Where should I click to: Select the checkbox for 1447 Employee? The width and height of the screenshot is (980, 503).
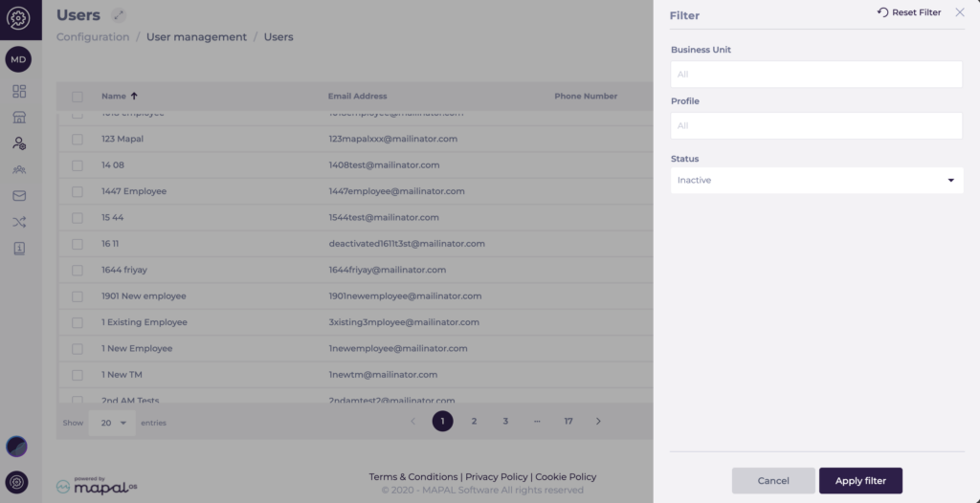(78, 191)
